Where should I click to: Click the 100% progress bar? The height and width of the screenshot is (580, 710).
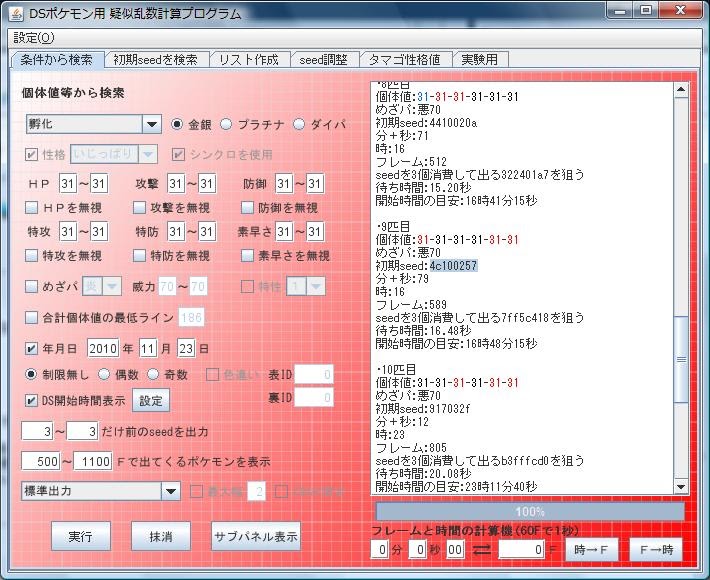[530, 512]
